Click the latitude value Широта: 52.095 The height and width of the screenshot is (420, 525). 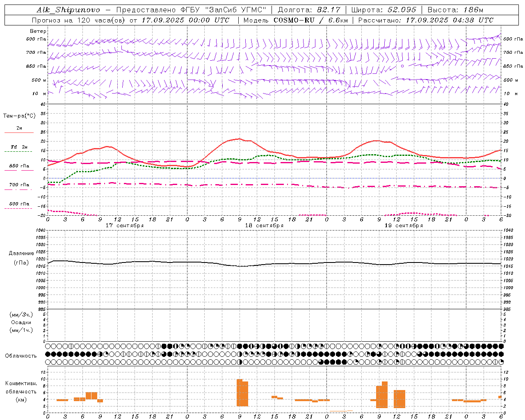pos(384,10)
